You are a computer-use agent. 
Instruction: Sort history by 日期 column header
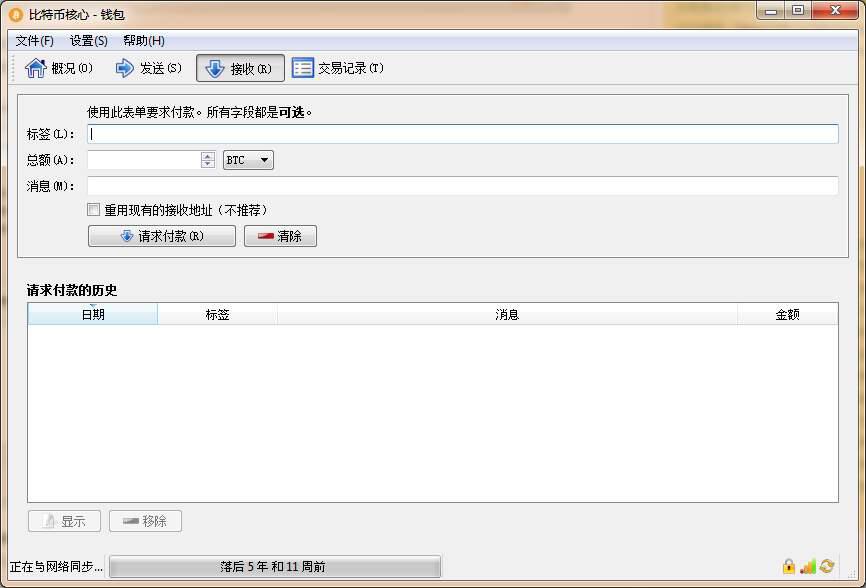point(93,314)
